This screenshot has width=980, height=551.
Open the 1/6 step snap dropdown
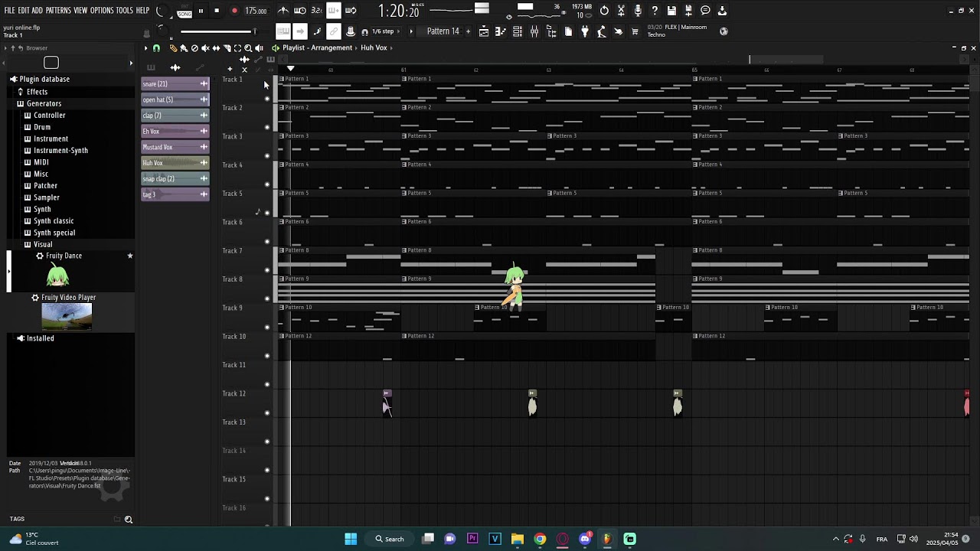(x=382, y=31)
